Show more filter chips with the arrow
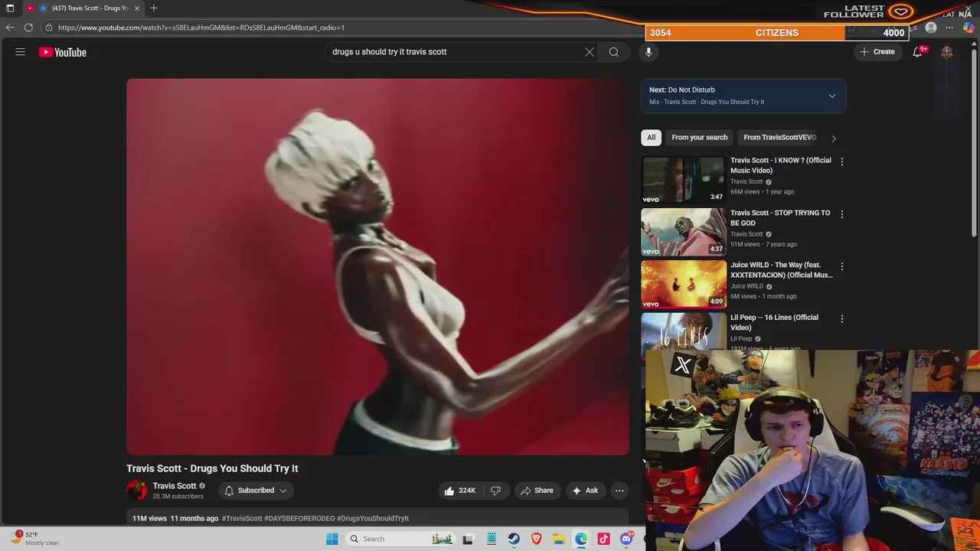 834,139
